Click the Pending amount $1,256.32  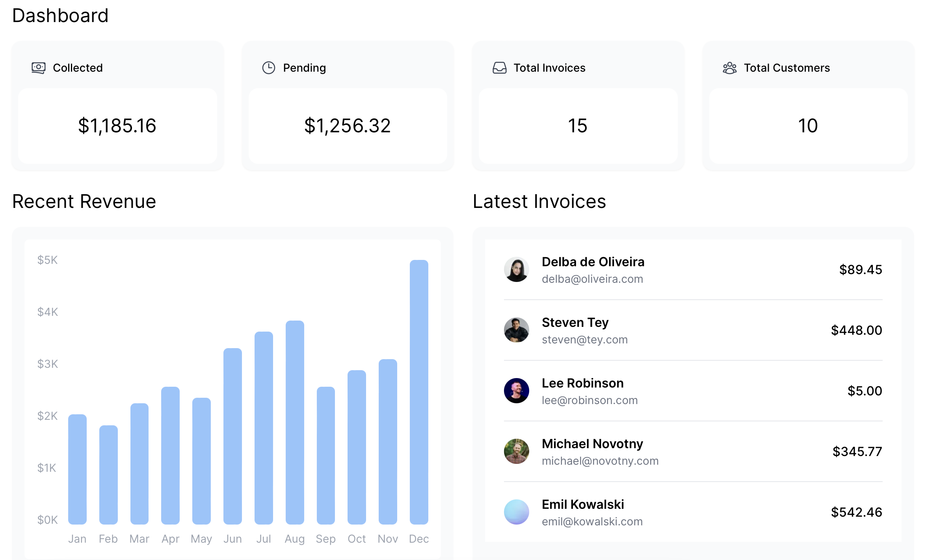click(347, 126)
